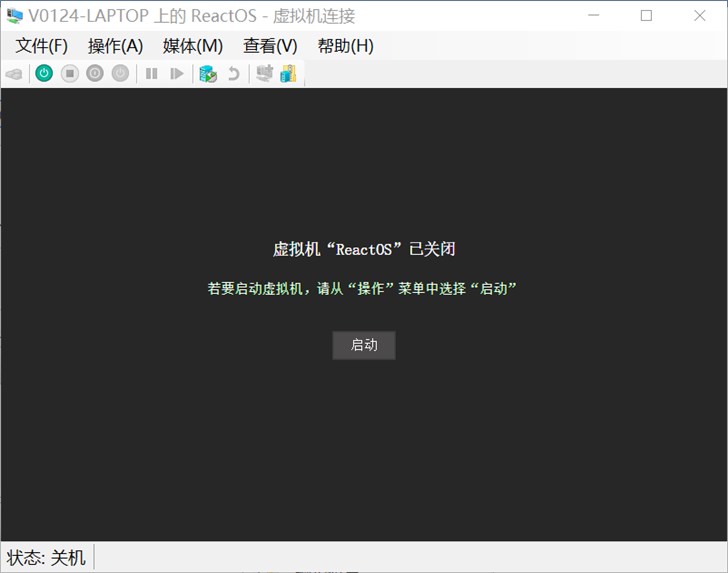Minimize the virtual machine connection window

[593, 15]
